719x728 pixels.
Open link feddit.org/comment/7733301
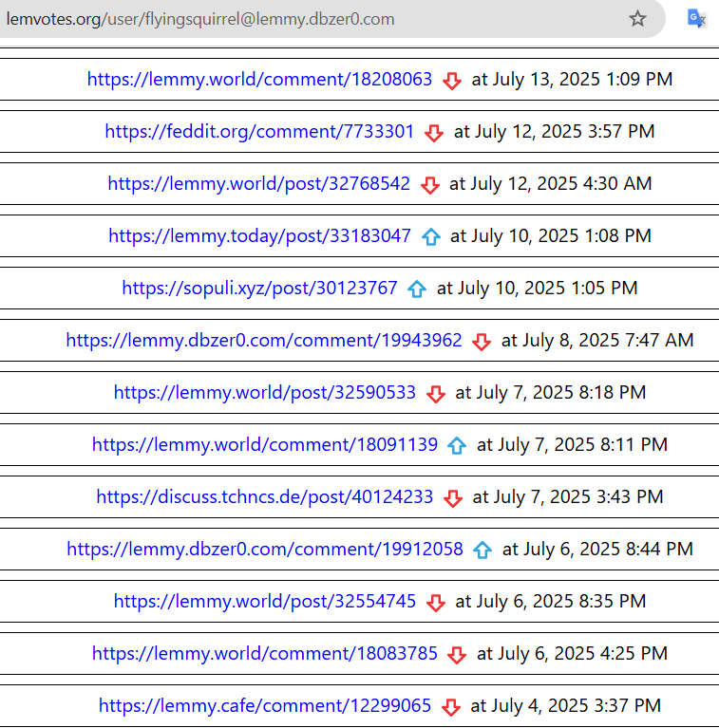(x=259, y=131)
